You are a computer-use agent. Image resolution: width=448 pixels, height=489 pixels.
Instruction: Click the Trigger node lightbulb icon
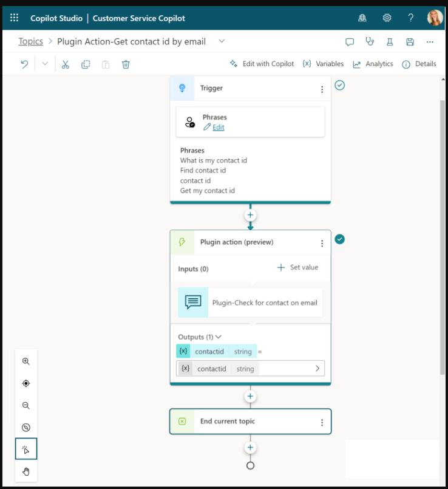tap(182, 88)
